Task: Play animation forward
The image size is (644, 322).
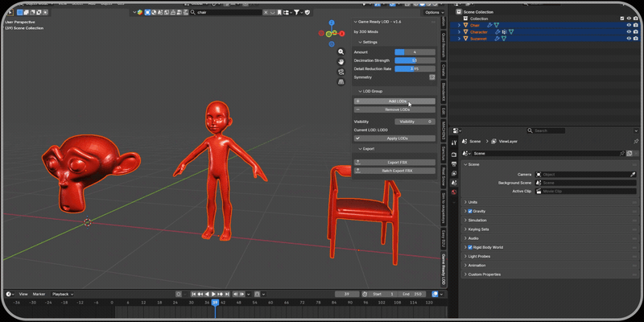Action: [213, 294]
